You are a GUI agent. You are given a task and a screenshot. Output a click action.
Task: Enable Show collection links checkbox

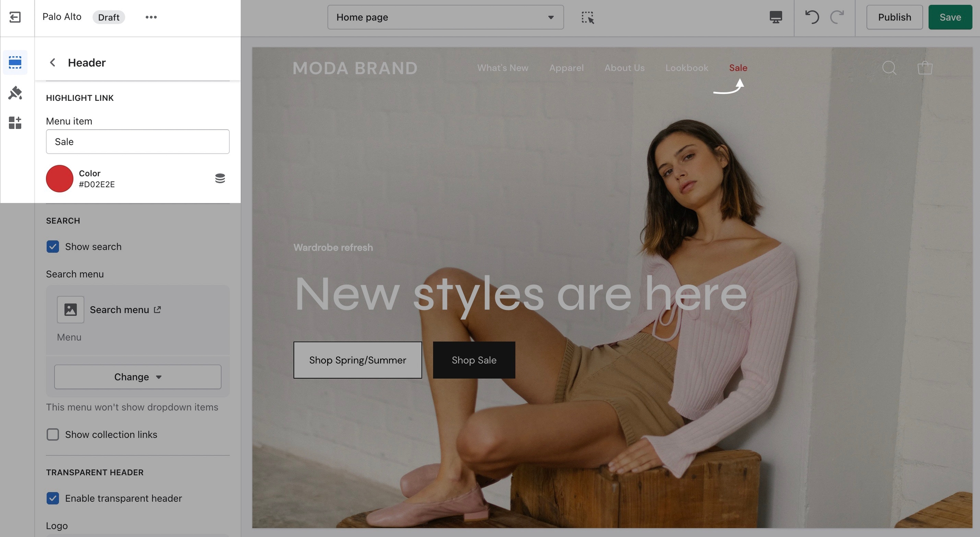coord(53,434)
